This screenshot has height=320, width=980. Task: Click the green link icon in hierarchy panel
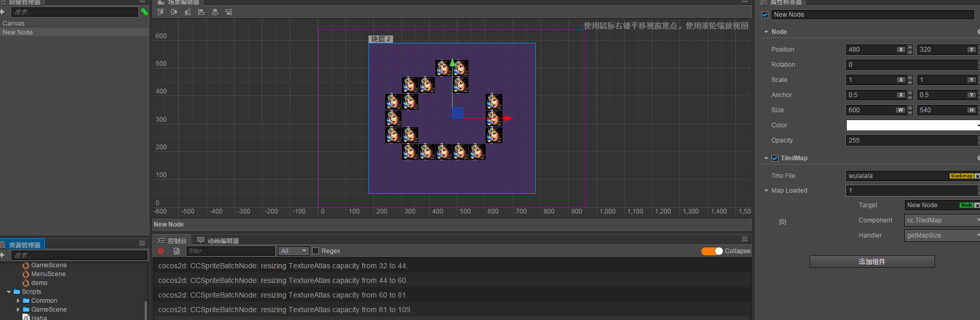pyautogui.click(x=144, y=11)
